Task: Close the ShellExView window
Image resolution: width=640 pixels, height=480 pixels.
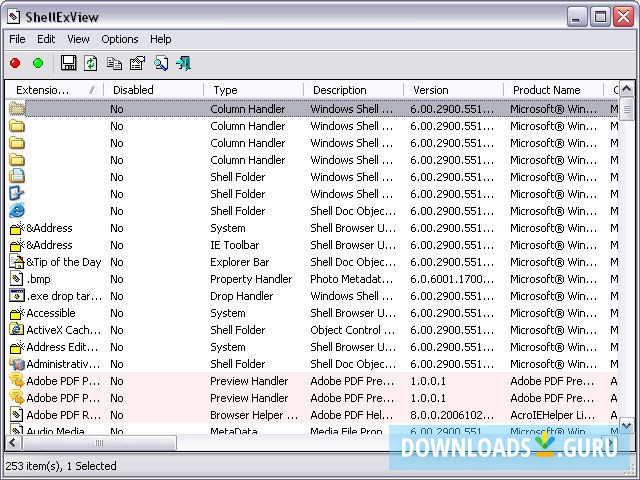Action: (x=624, y=17)
